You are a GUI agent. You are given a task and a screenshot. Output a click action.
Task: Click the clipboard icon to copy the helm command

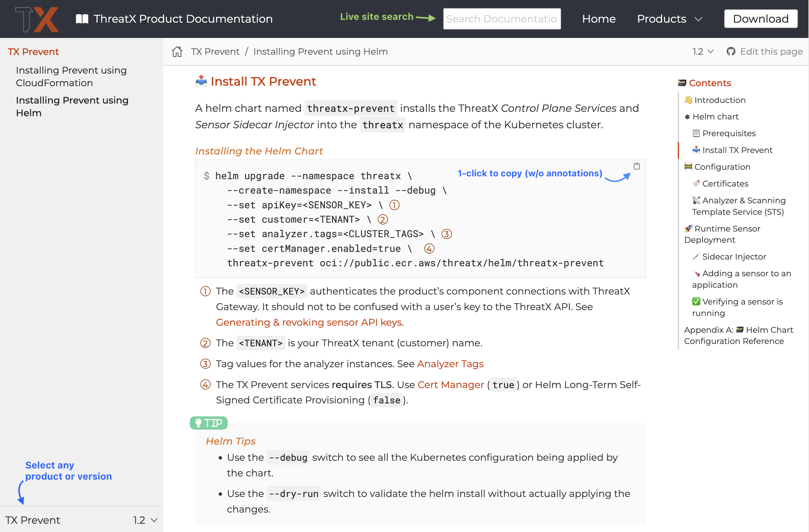pos(637,166)
